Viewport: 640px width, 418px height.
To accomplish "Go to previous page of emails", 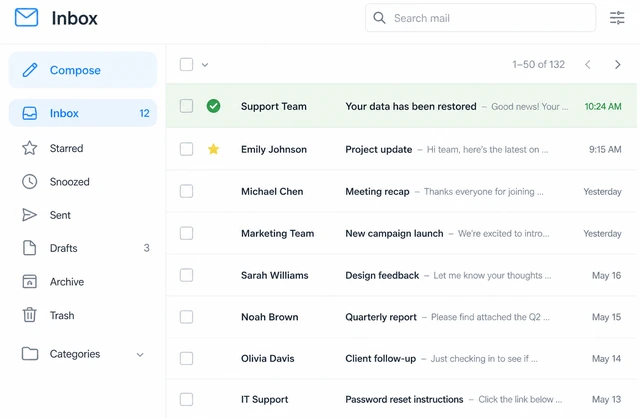I will point(588,64).
